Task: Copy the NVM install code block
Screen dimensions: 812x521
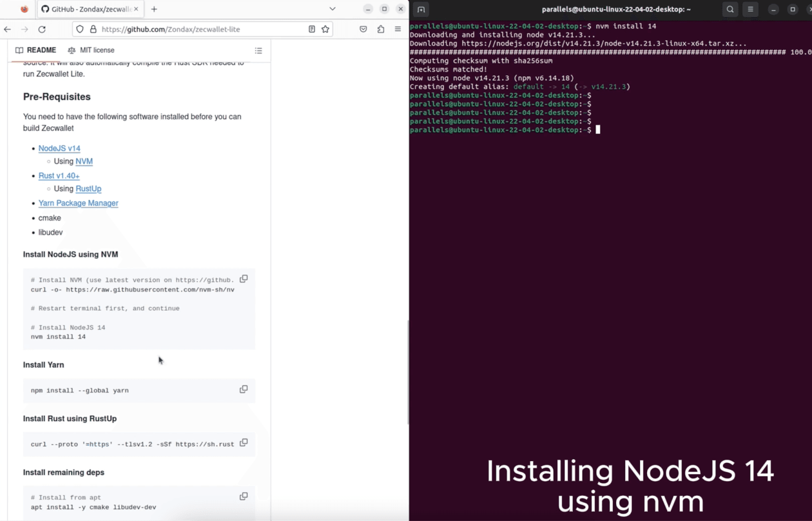Action: pos(244,279)
